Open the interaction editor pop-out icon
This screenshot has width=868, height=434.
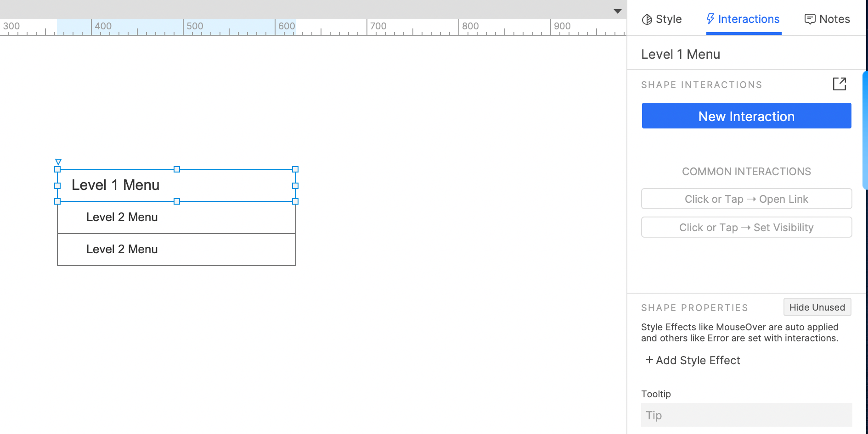coord(839,84)
